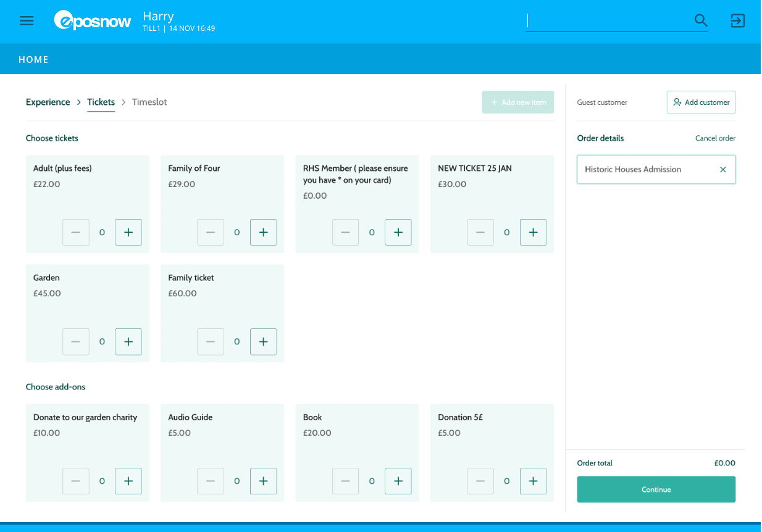The width and height of the screenshot is (762, 532).
Task: Click the Epos Now logo
Action: point(93,21)
